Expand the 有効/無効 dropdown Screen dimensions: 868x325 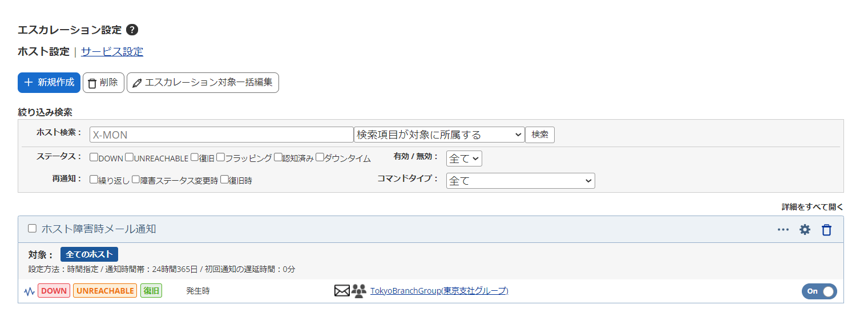[x=464, y=159]
